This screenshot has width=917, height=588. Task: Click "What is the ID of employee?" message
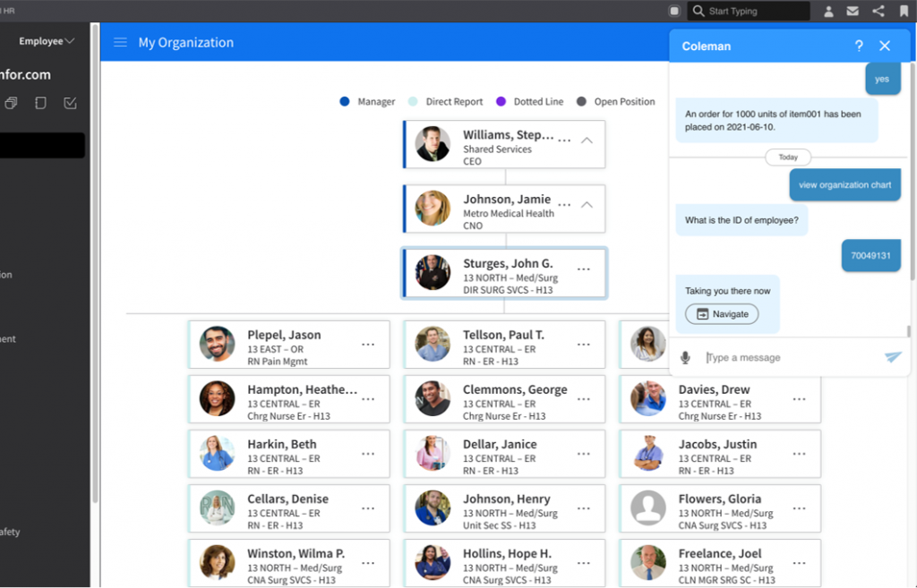[x=741, y=220]
